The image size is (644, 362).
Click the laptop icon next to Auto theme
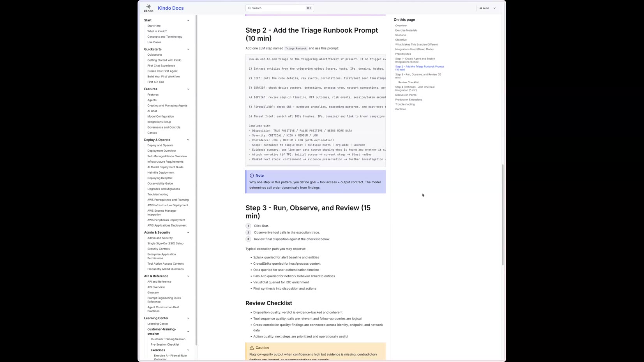(x=481, y=8)
